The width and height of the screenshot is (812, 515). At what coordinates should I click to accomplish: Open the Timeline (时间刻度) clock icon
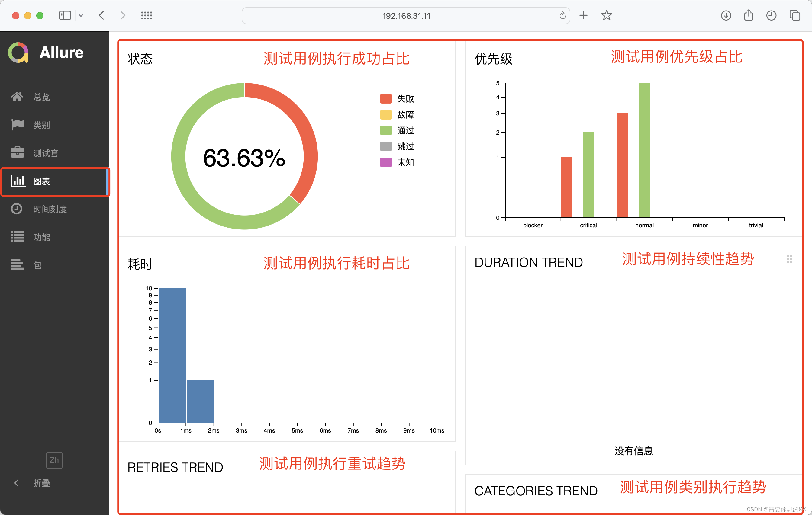point(17,209)
